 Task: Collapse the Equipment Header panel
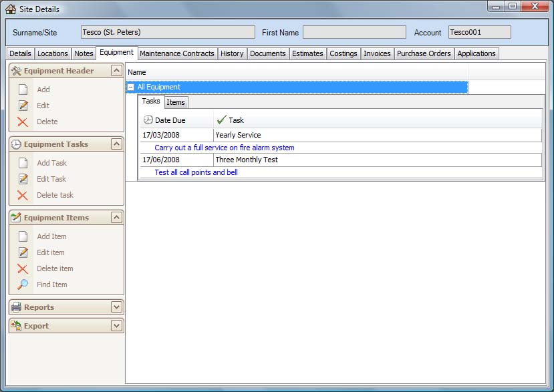click(116, 71)
